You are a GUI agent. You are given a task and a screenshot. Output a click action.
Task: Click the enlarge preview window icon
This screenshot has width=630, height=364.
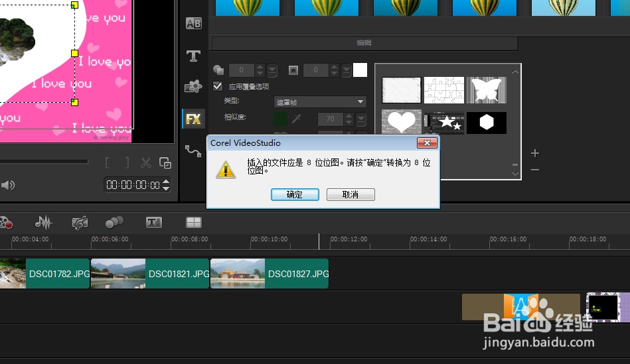pyautogui.click(x=165, y=163)
